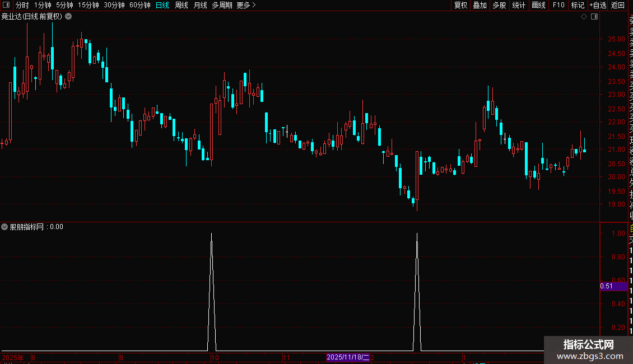Click the 25.00 price axis label
633x364 pixels.
(616, 39)
